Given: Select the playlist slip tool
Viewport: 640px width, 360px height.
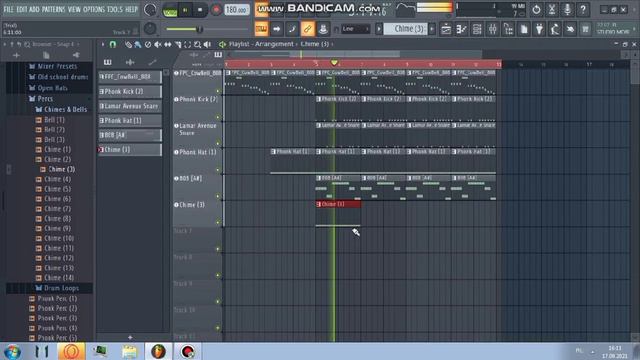Looking at the screenshot, I should pos(168,44).
